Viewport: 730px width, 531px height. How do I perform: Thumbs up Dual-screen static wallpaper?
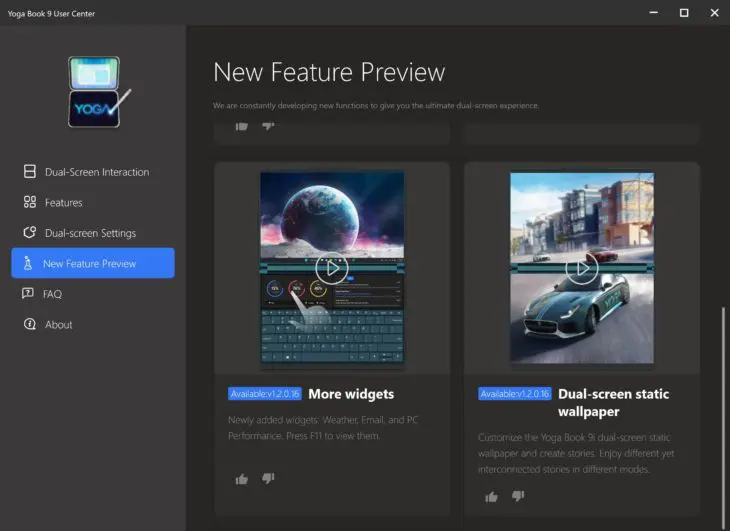[x=492, y=497]
